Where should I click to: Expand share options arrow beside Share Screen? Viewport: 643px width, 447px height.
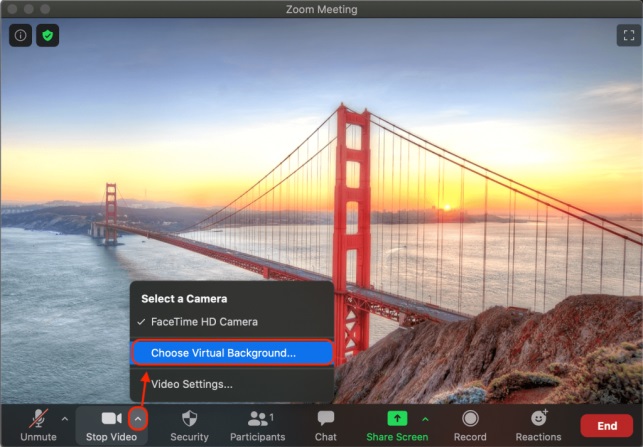(425, 419)
